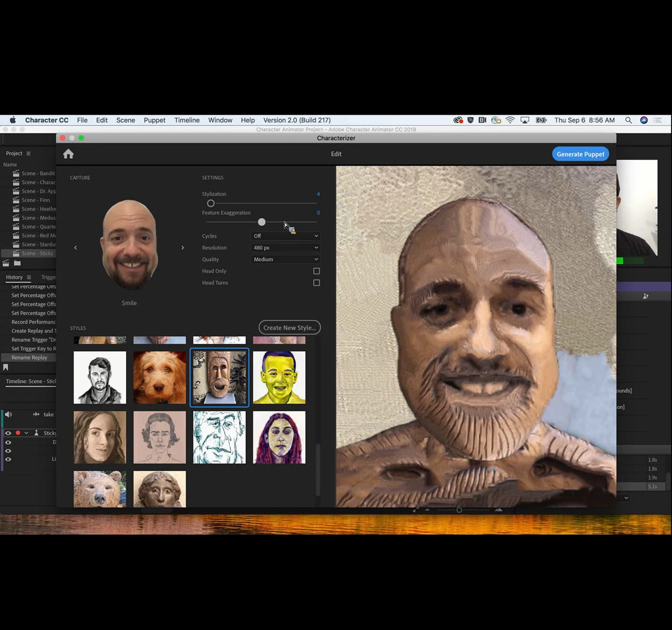Click the Generate Puppet button
The image size is (672, 630).
click(x=580, y=154)
